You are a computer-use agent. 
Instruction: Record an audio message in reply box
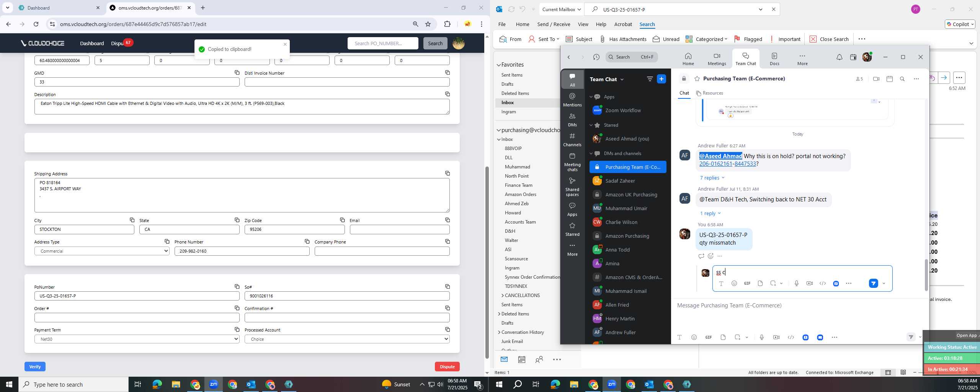[796, 283]
